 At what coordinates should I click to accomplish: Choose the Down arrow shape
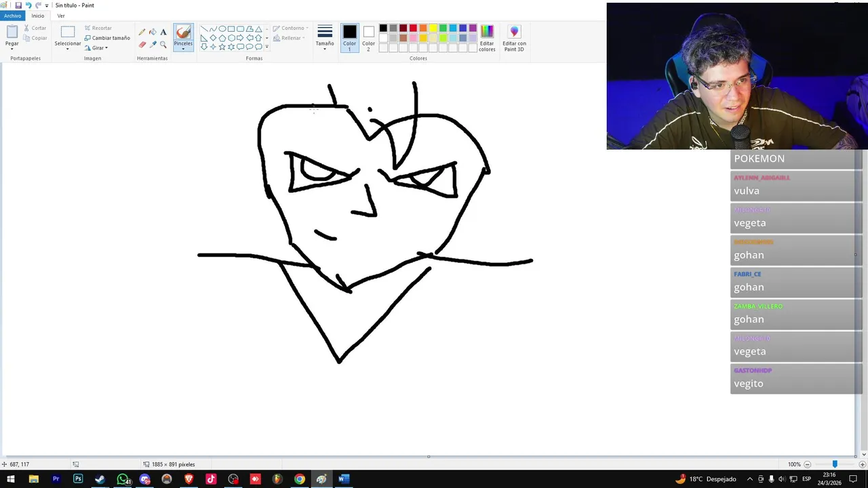pyautogui.click(x=204, y=47)
